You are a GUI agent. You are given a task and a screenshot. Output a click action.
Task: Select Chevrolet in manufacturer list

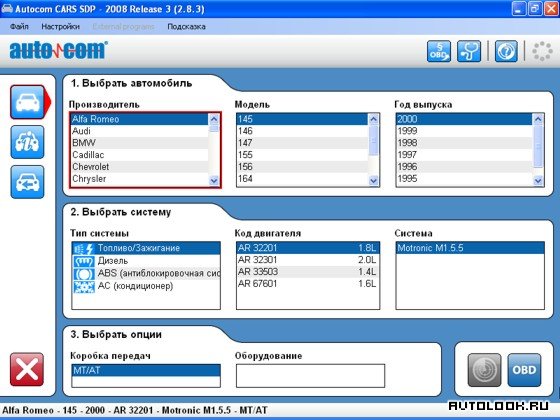click(140, 167)
